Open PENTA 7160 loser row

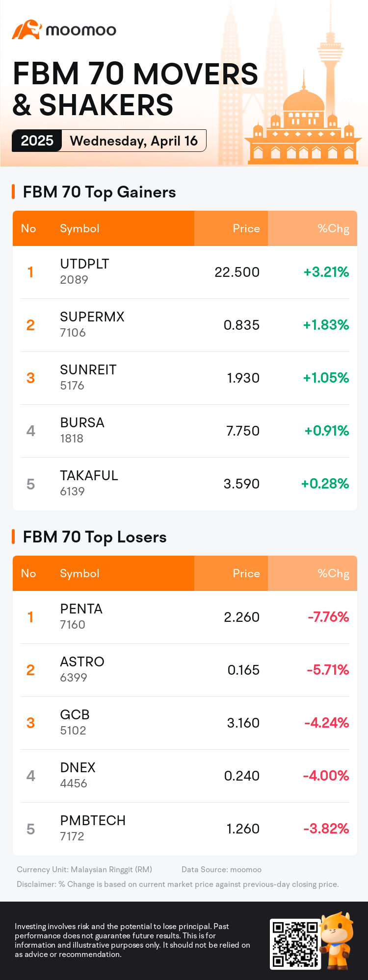tap(185, 617)
